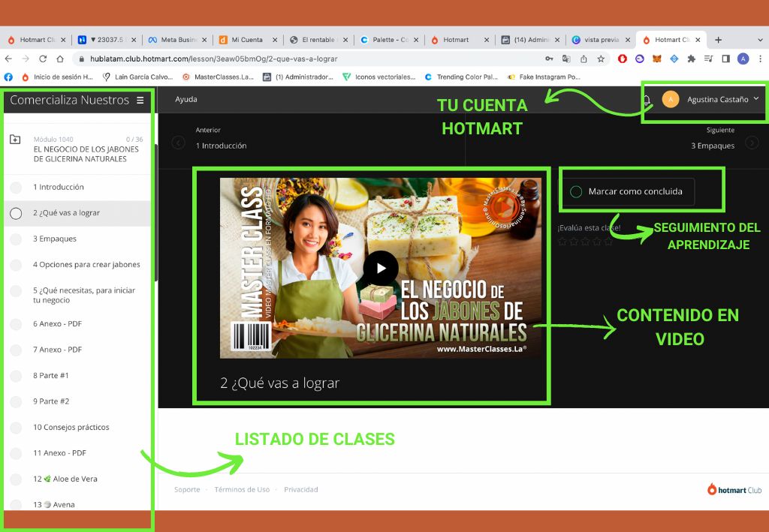Select lesson 10 Consejos prácticos

coord(71,428)
